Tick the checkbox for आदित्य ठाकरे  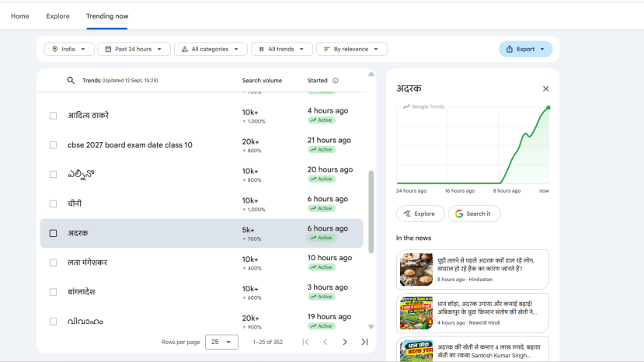point(53,116)
